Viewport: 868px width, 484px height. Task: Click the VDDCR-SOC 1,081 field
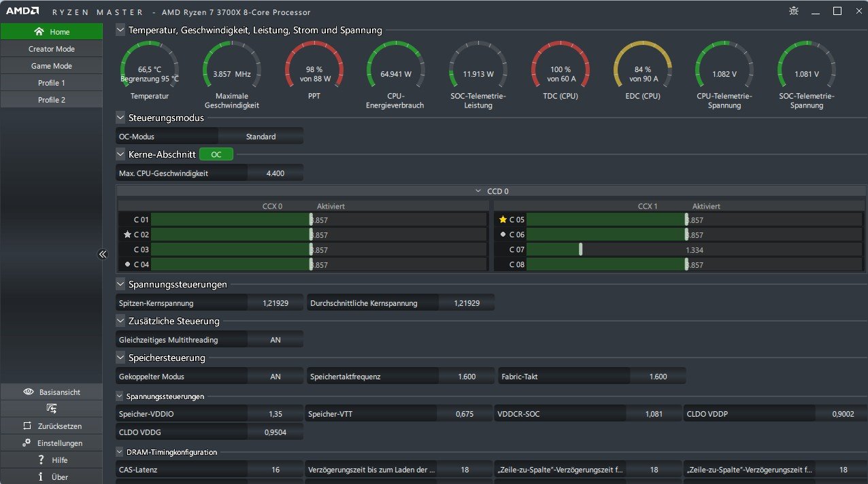coord(654,413)
